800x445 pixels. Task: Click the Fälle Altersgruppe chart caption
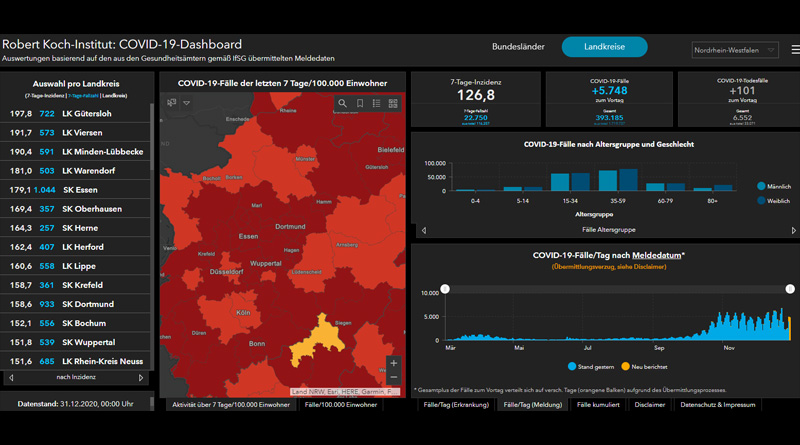pos(609,230)
